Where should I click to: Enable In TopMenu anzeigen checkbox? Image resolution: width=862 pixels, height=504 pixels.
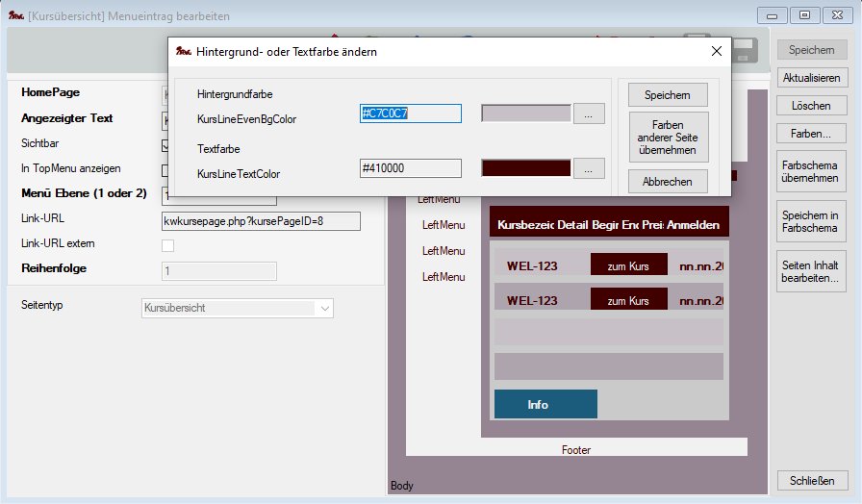165,169
